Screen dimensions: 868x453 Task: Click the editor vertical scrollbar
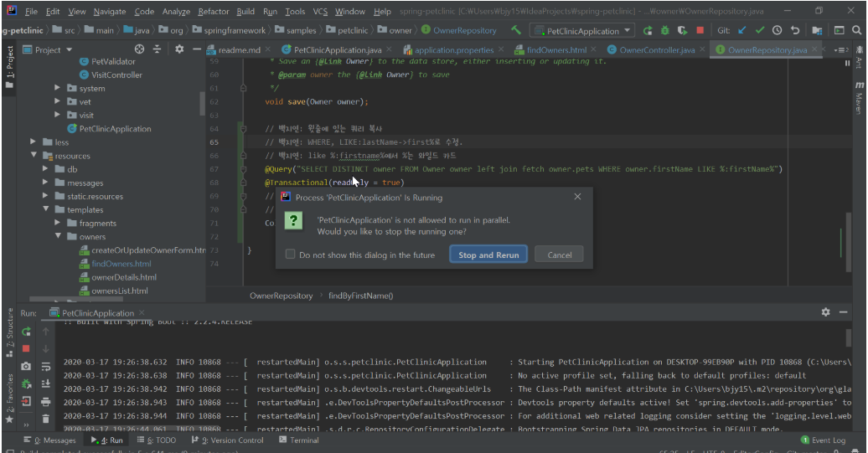pos(848,242)
